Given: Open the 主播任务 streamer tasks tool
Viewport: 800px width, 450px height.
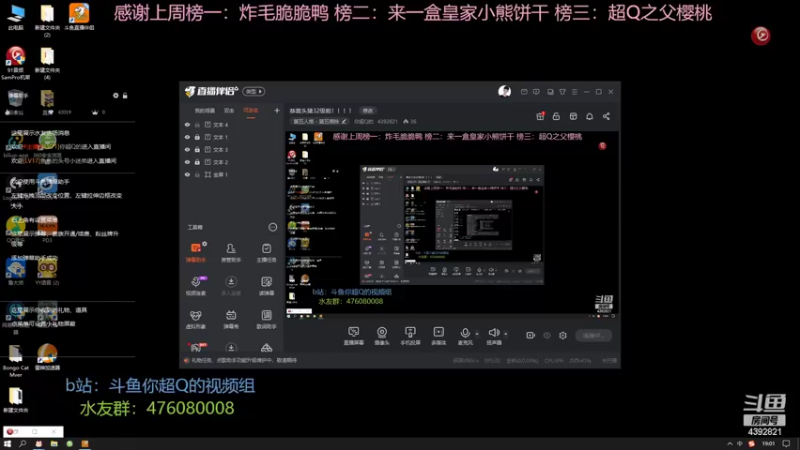Looking at the screenshot, I should [x=266, y=253].
